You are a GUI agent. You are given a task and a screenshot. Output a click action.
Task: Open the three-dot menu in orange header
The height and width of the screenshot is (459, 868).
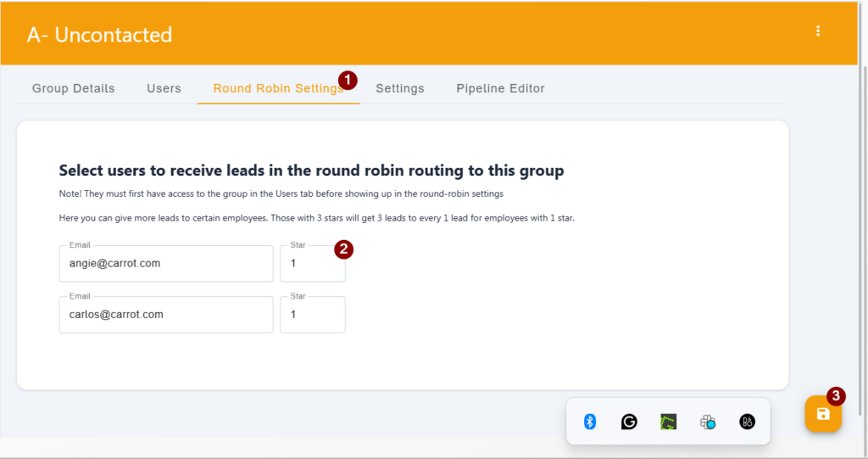point(818,31)
